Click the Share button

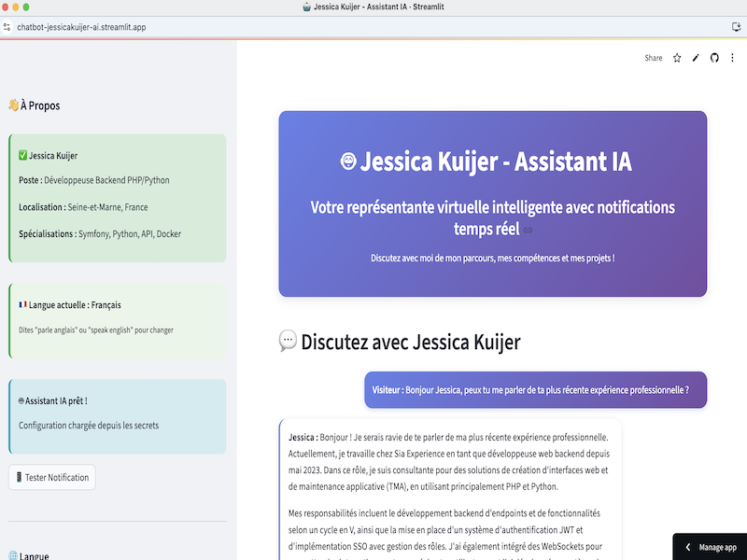pyautogui.click(x=654, y=58)
